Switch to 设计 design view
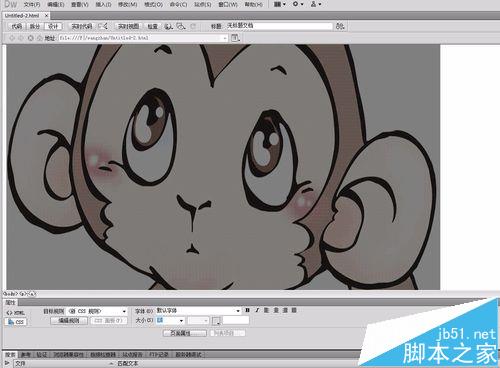Screen dimensions: 500x368 point(53,26)
